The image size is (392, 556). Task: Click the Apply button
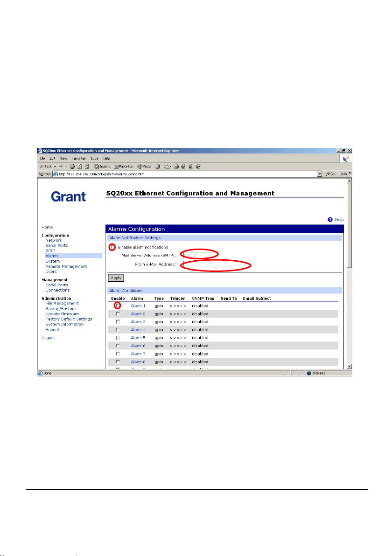click(x=116, y=278)
